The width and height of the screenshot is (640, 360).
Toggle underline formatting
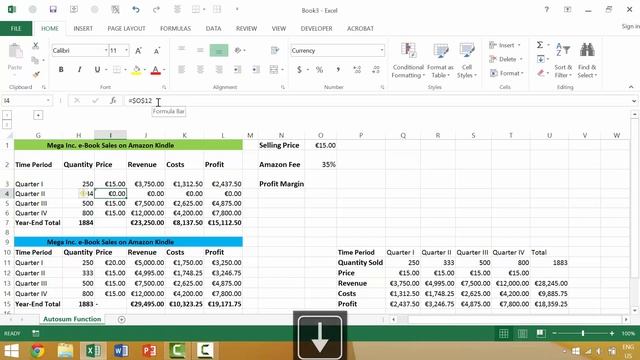(97, 70)
